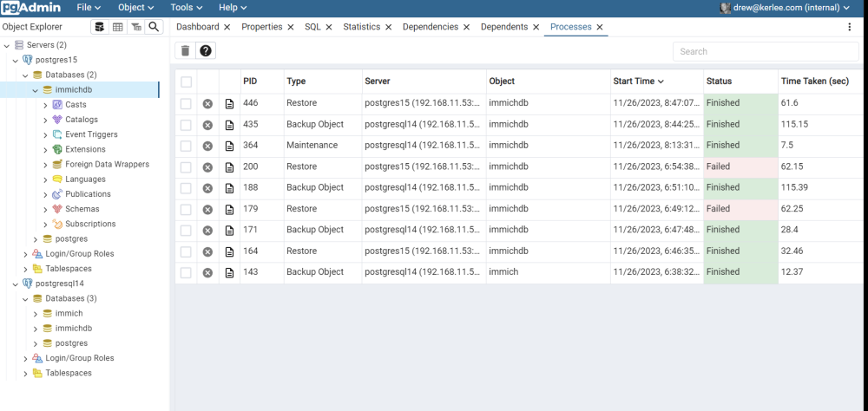868x411 pixels.
Task: Select the Publications tree item
Action: [x=88, y=194]
